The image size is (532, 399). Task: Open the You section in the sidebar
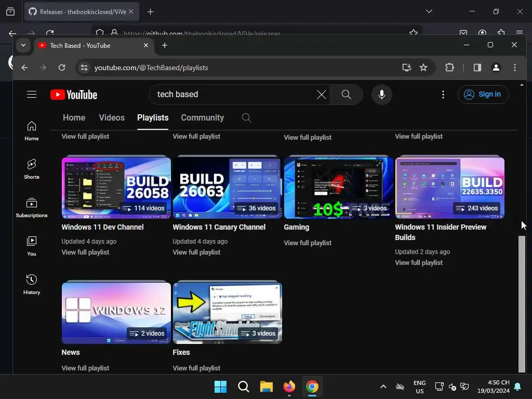32,246
